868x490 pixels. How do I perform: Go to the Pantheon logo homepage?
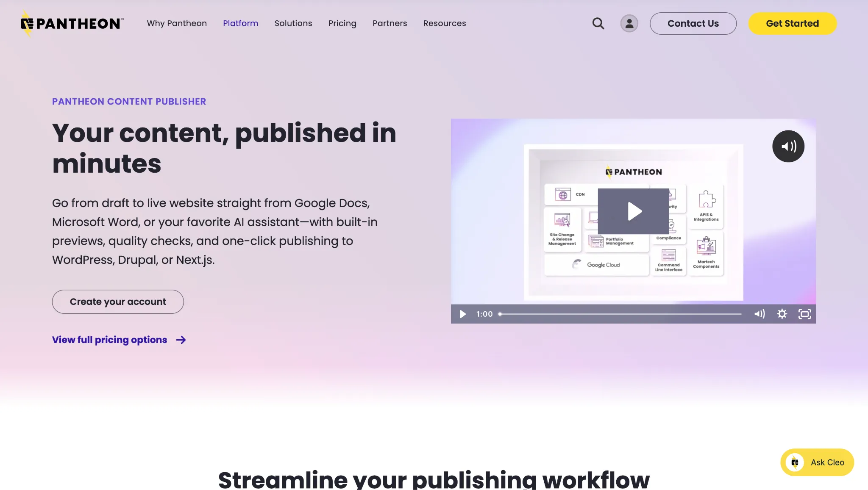pyautogui.click(x=72, y=23)
